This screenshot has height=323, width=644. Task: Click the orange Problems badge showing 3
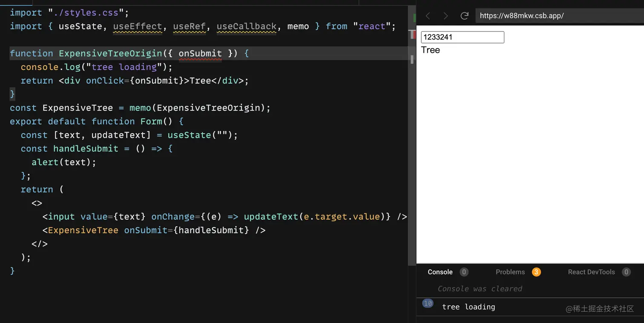[x=536, y=272]
